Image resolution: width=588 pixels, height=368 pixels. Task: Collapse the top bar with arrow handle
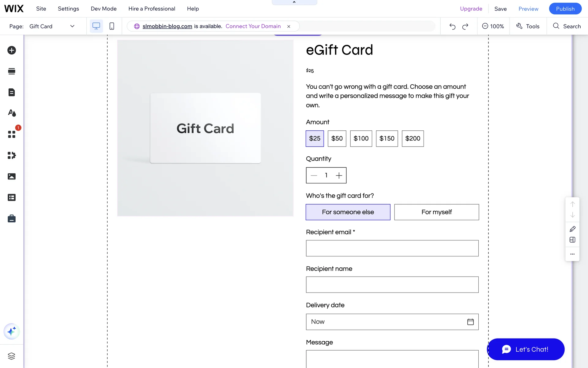[x=294, y=2]
